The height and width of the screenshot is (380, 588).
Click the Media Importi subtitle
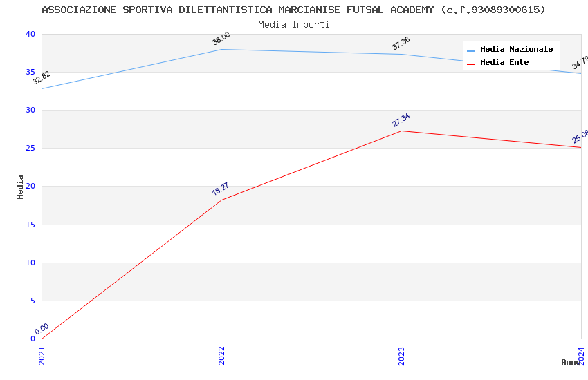[x=294, y=24]
